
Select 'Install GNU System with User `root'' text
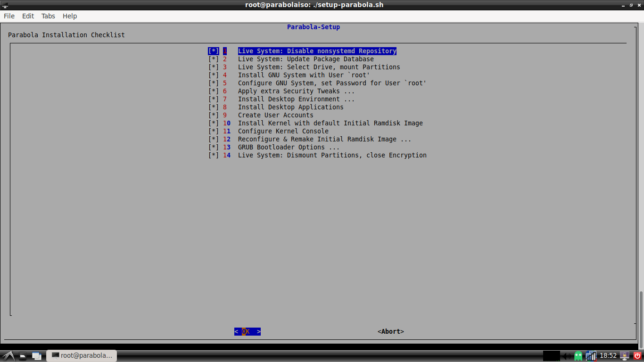point(304,75)
